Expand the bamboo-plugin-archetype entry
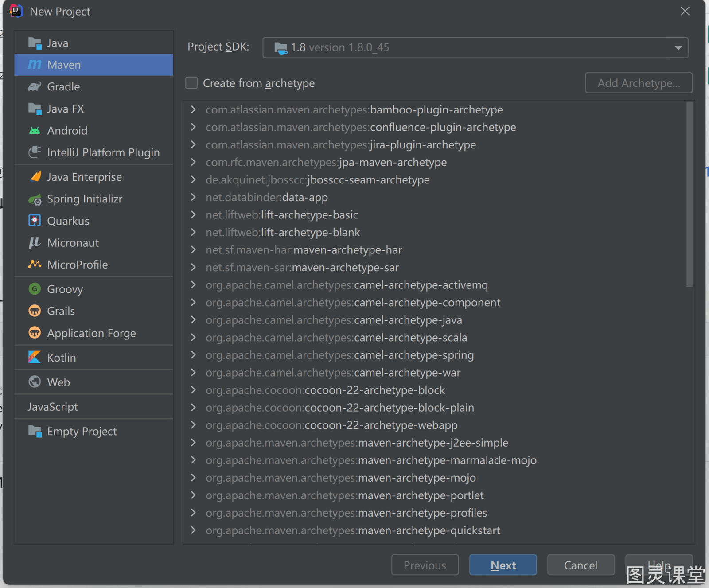The image size is (709, 588). point(193,109)
